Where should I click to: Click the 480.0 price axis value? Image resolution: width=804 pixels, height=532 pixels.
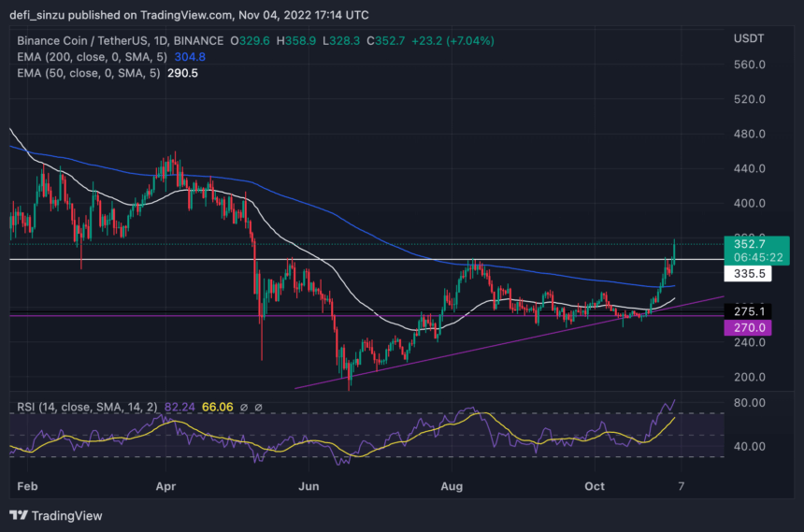pos(750,134)
